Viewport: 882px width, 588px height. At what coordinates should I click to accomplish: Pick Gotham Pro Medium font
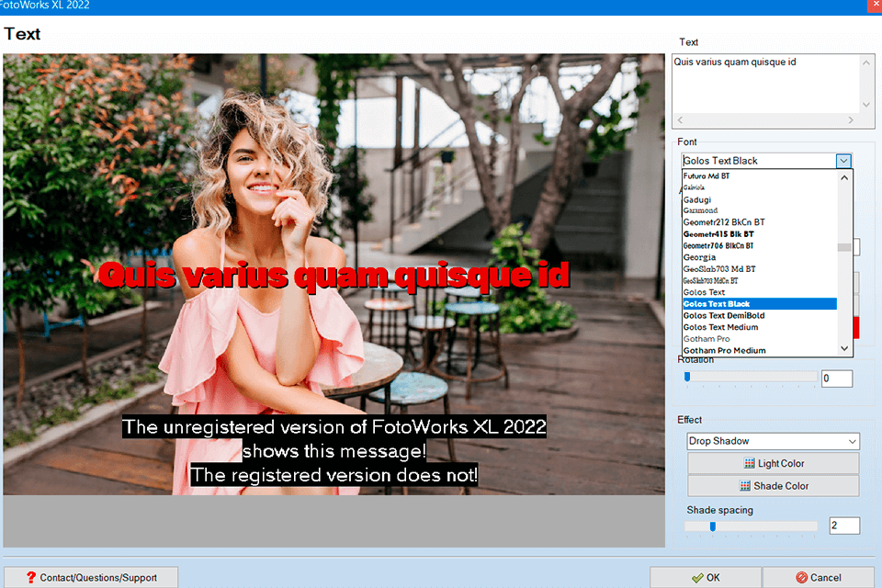click(x=724, y=350)
